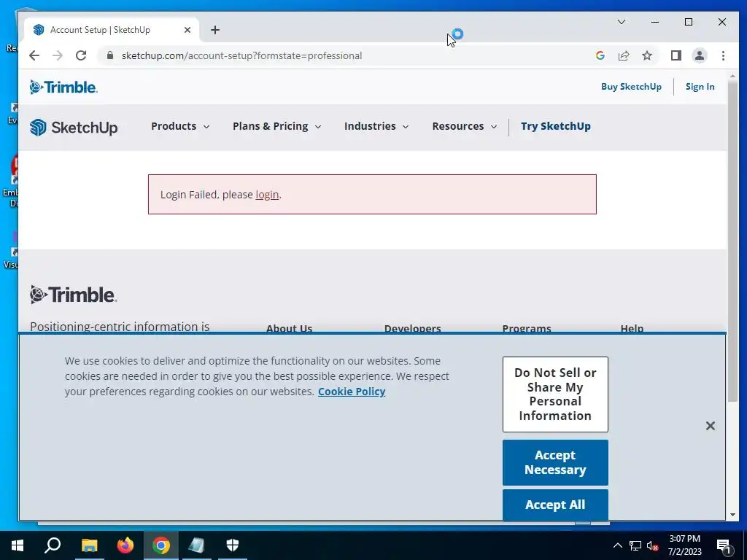
Task: Open the tab search chevron
Action: [x=622, y=22]
